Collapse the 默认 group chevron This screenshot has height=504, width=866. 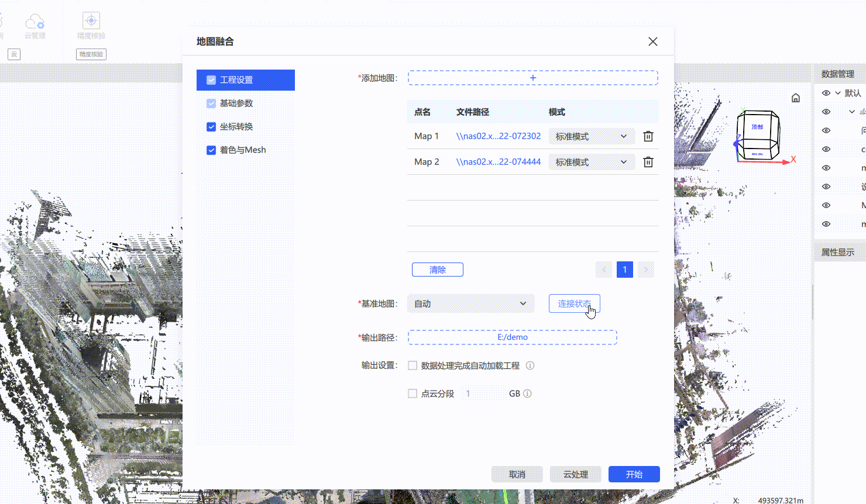click(838, 93)
